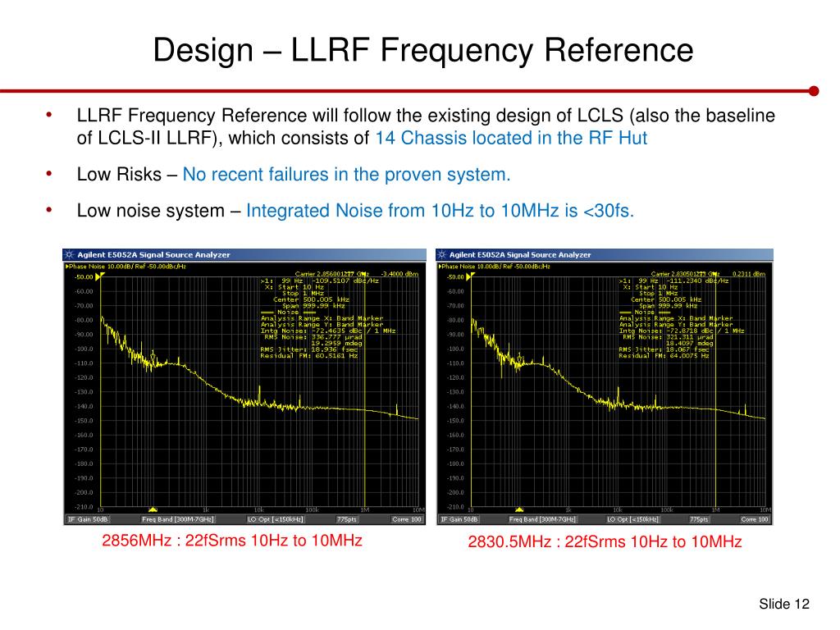
Task: Click the phase noise plot thumbnail for the 2830.5MHz carrier
Action: pos(605,387)
